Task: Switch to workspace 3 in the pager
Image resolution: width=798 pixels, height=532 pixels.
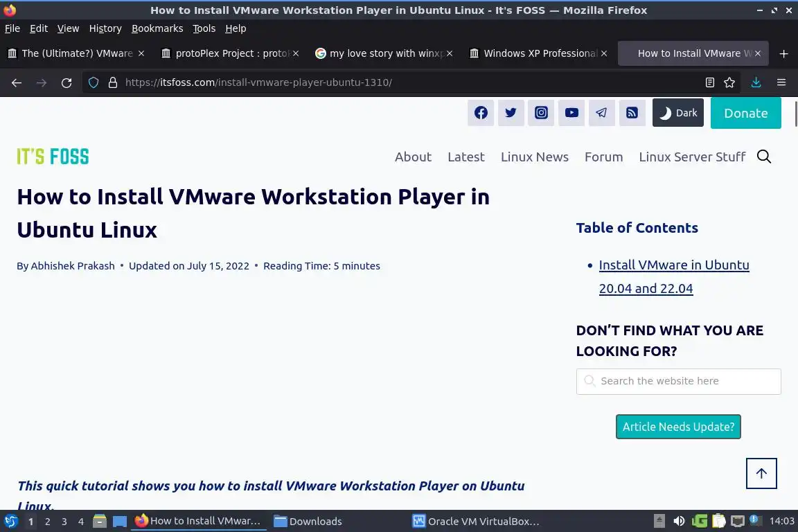Action: [x=64, y=522]
